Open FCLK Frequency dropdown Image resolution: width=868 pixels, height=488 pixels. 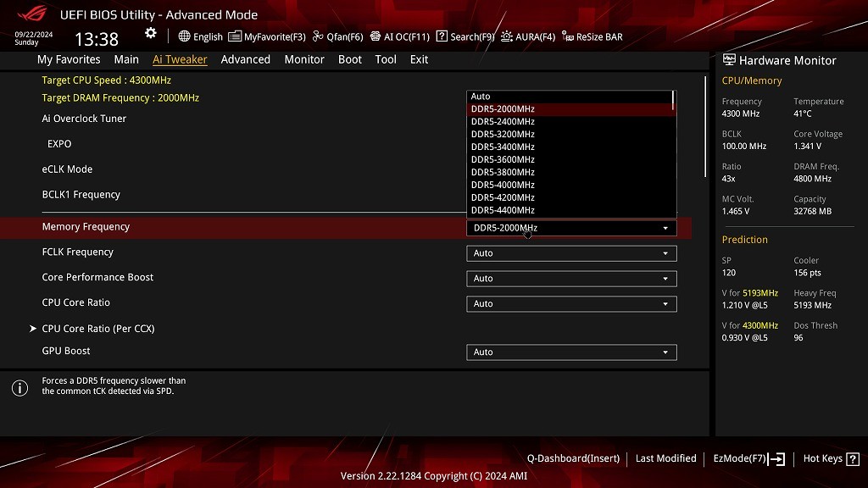pos(571,253)
